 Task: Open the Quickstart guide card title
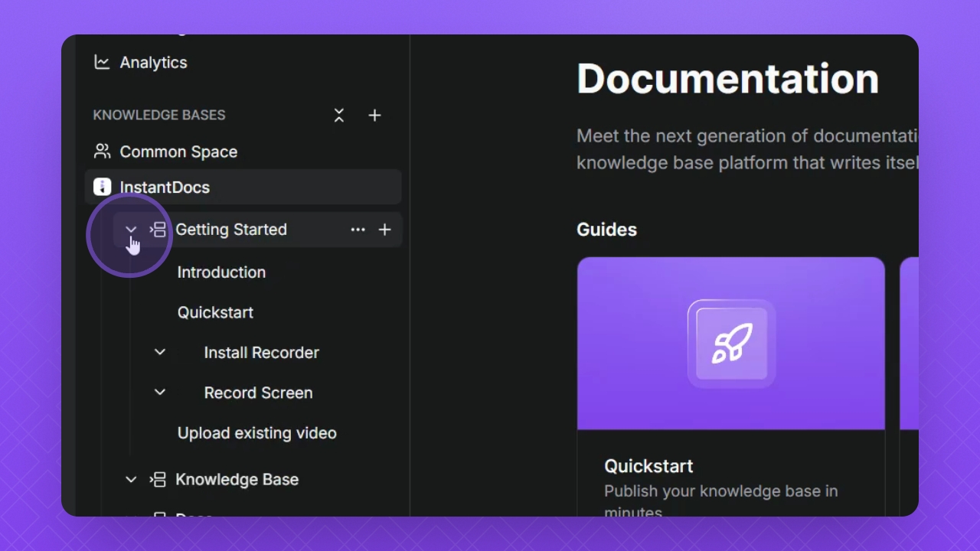648,466
